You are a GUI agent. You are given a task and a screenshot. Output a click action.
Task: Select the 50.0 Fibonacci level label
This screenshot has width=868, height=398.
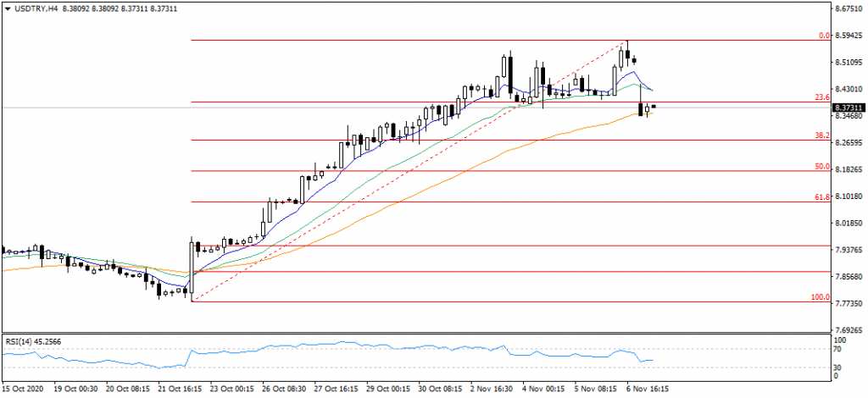(x=821, y=167)
